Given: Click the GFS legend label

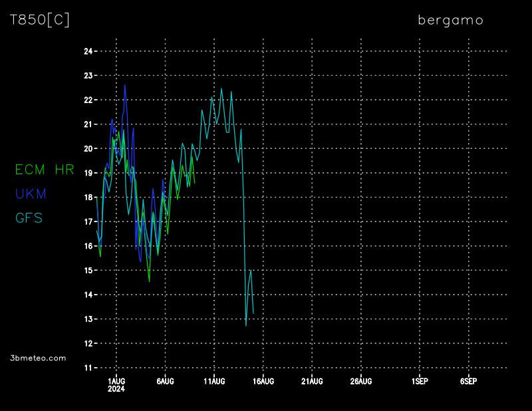Looking at the screenshot, I should [x=29, y=217].
